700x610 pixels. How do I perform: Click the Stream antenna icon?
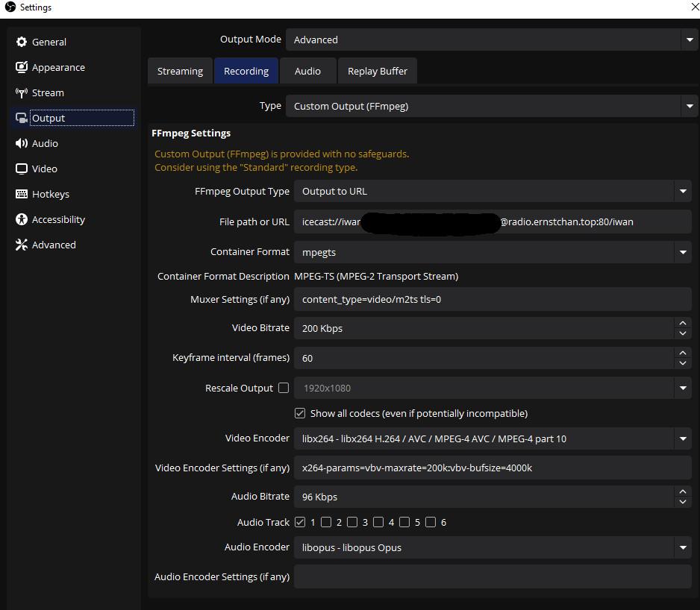tap(22, 92)
